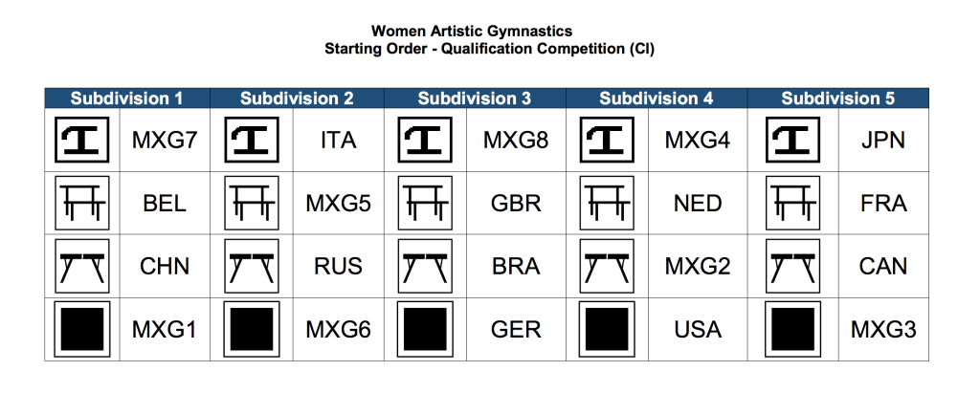Click the floor exercise icon in Subdivision 4
This screenshot has height=393, width=980.
click(607, 329)
